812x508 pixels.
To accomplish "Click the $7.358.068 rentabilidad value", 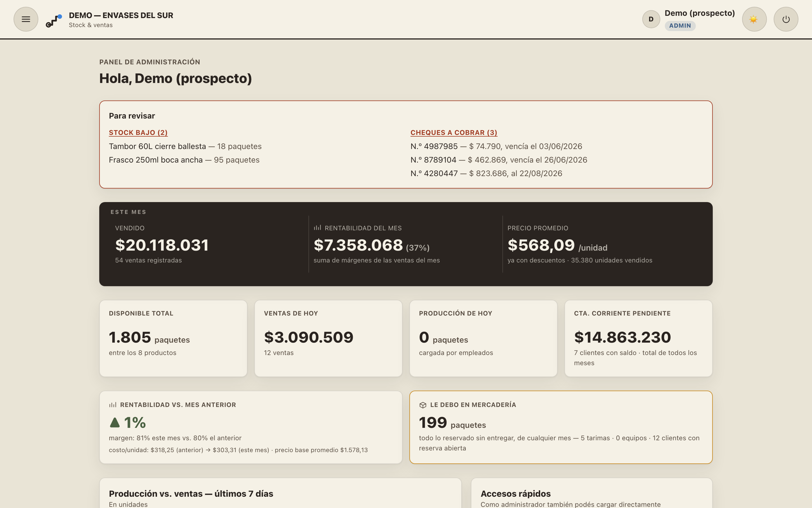I will coord(358,245).
